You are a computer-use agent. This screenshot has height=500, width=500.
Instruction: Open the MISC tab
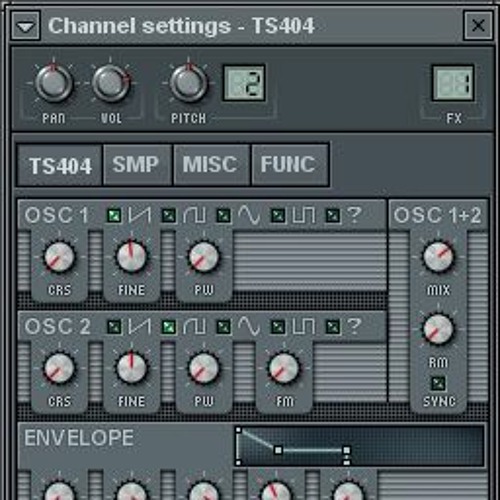211,164
